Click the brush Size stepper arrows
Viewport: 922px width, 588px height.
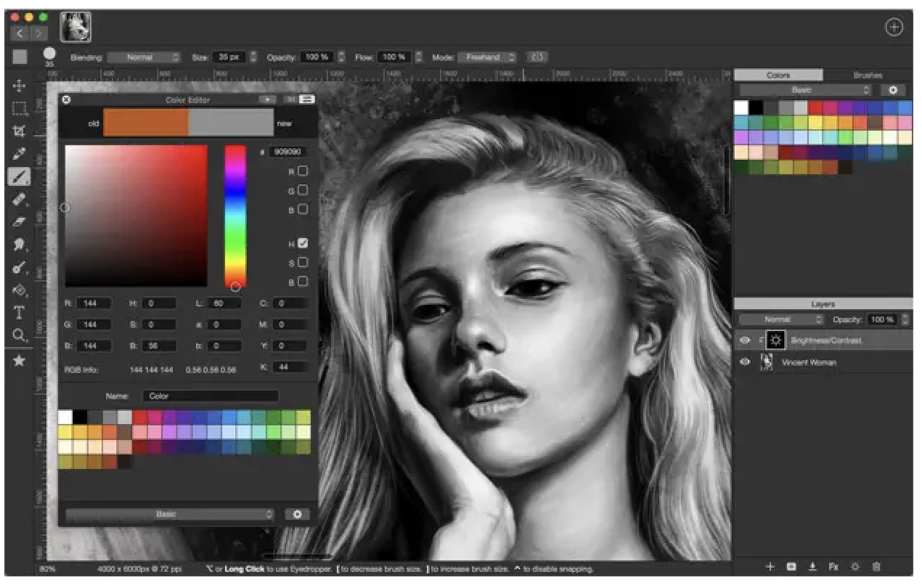point(253,57)
